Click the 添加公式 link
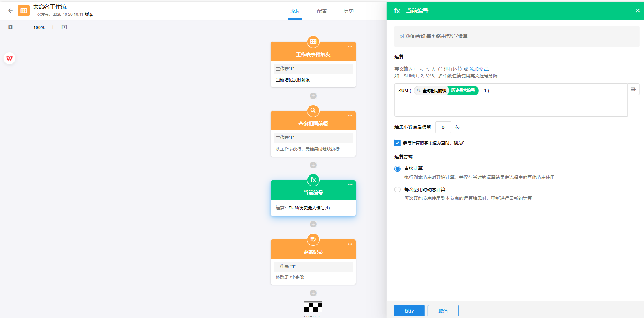This screenshot has width=644, height=318. 478,69
